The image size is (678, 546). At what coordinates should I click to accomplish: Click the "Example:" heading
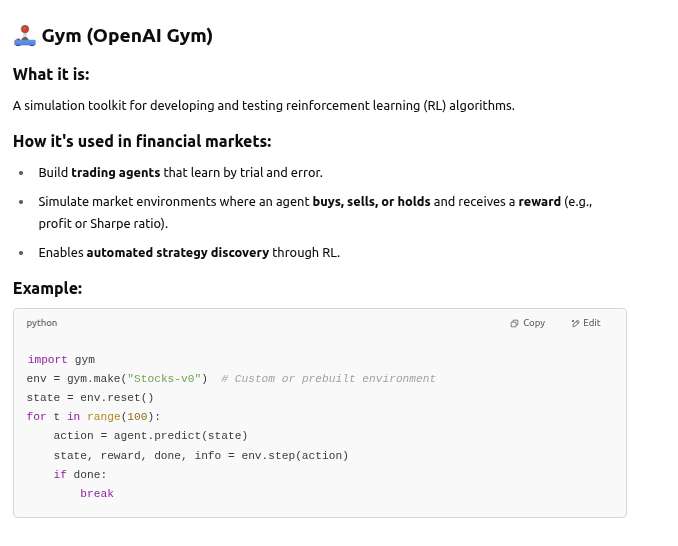(47, 288)
